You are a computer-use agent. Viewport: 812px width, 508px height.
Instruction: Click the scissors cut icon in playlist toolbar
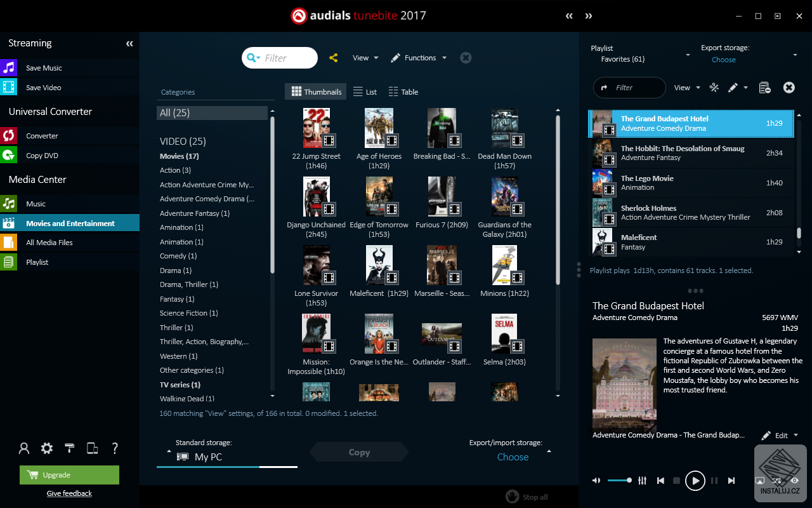[x=714, y=88]
